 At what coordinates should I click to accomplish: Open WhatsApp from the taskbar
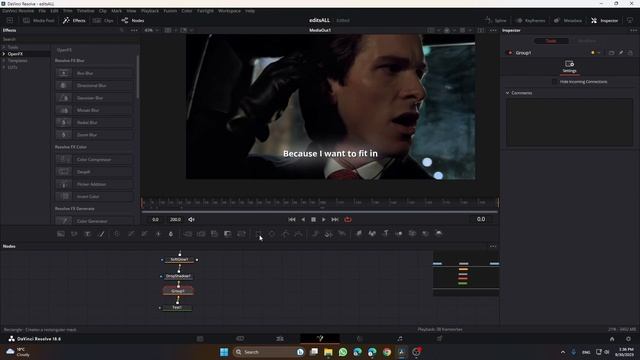pos(343,352)
